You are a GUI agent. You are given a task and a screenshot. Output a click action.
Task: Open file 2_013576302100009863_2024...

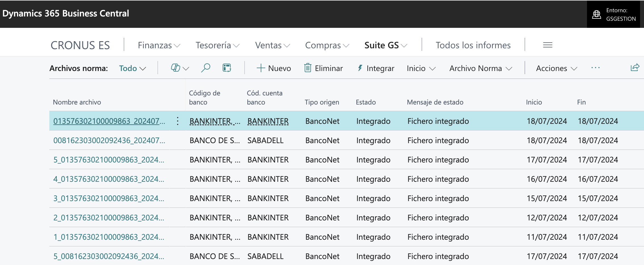pyautogui.click(x=109, y=218)
